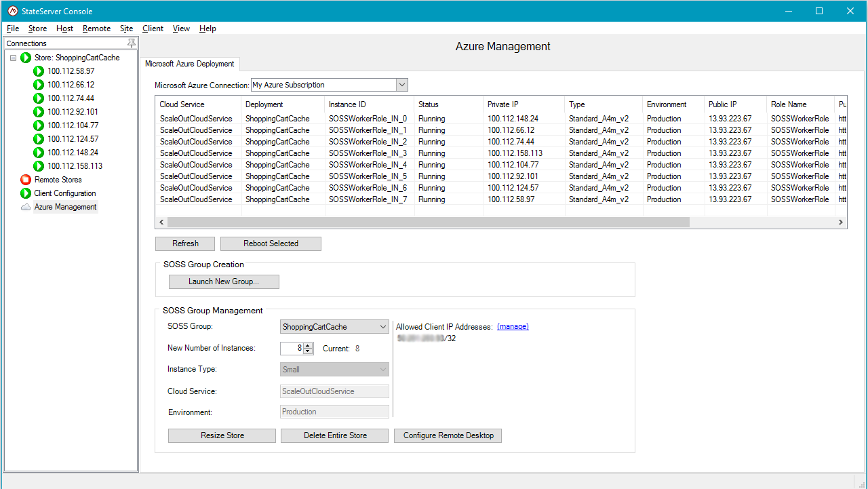Open the Help menu
The image size is (868, 489).
coord(208,28)
